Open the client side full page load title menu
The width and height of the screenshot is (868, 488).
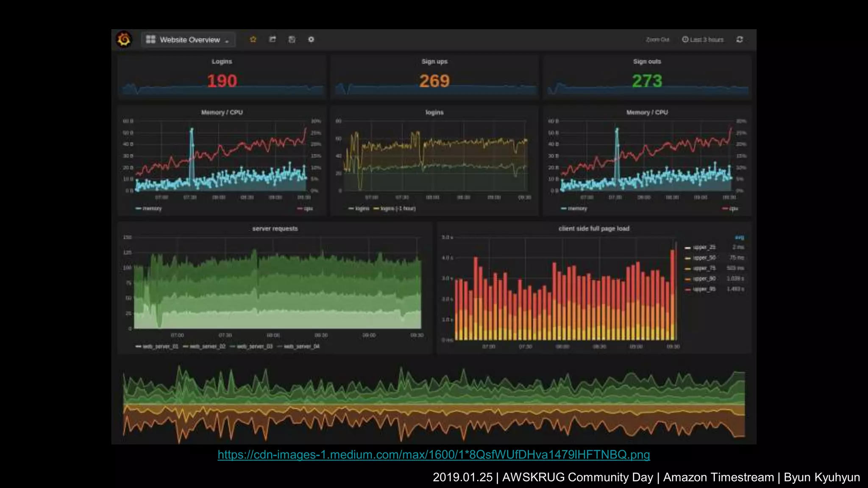(x=594, y=229)
